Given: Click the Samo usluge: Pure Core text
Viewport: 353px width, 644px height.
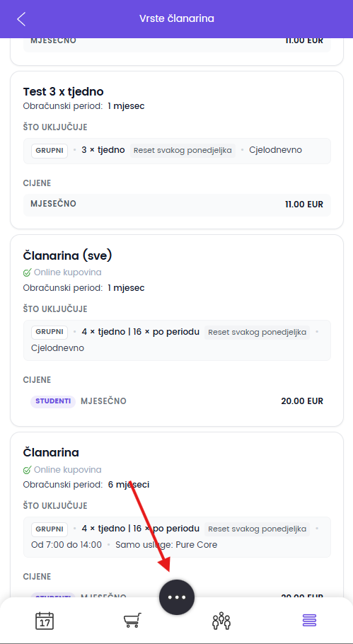Looking at the screenshot, I should point(166,546).
